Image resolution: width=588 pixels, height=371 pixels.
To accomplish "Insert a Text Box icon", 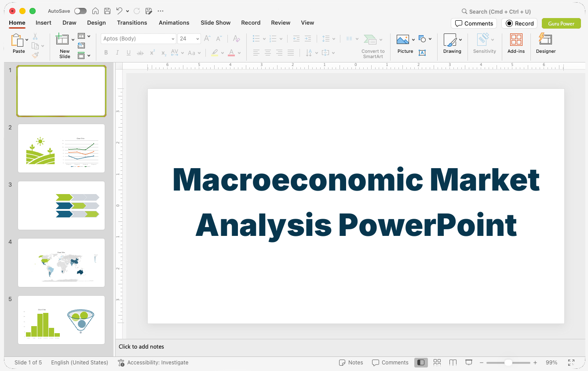I will pyautogui.click(x=422, y=53).
